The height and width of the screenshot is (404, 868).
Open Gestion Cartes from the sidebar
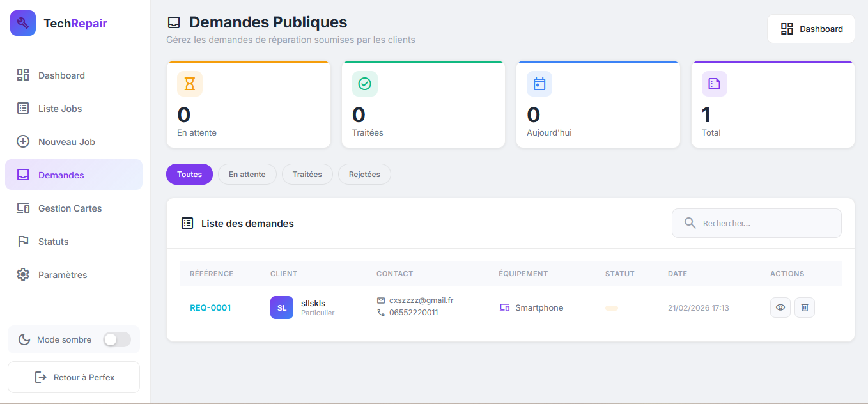point(23,208)
